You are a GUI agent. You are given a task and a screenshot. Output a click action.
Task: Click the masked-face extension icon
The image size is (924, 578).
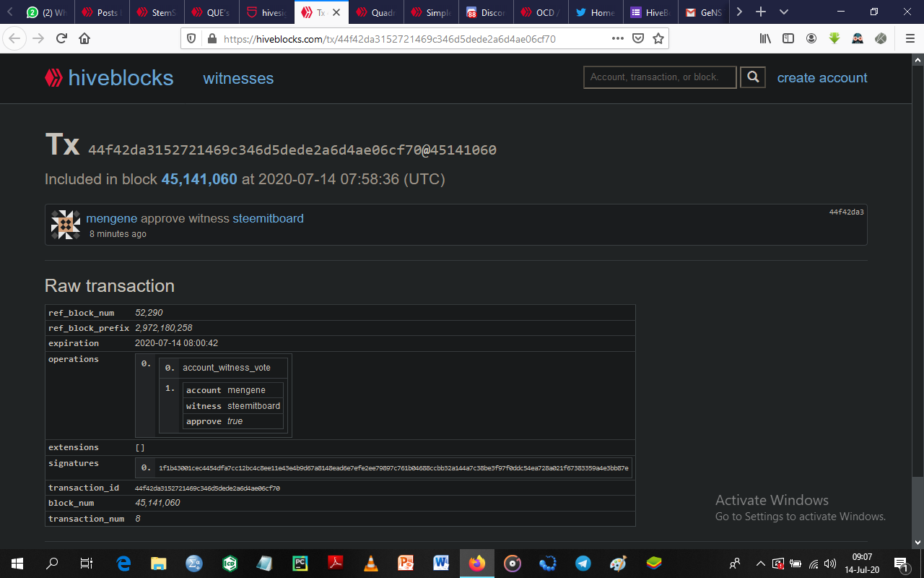pyautogui.click(x=858, y=38)
